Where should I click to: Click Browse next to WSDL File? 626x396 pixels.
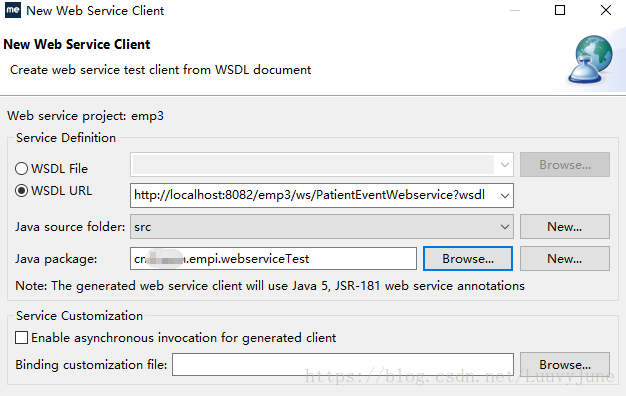tap(565, 164)
